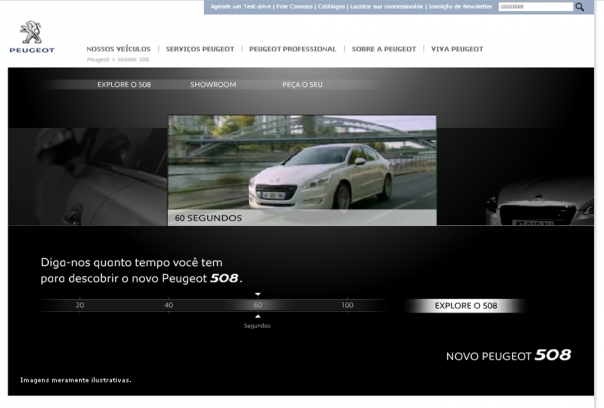Open Viva Peugeot menu

pyautogui.click(x=457, y=49)
